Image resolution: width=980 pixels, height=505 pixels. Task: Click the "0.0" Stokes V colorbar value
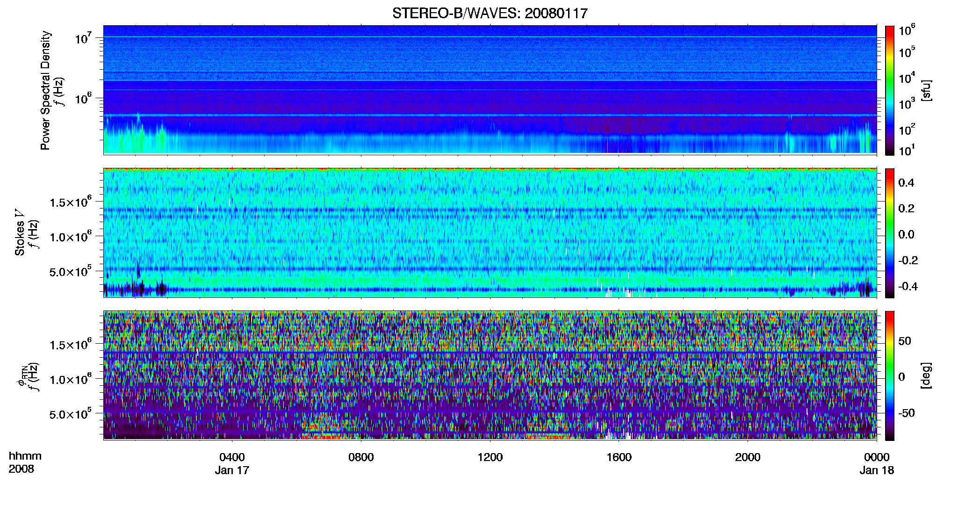coord(907,235)
